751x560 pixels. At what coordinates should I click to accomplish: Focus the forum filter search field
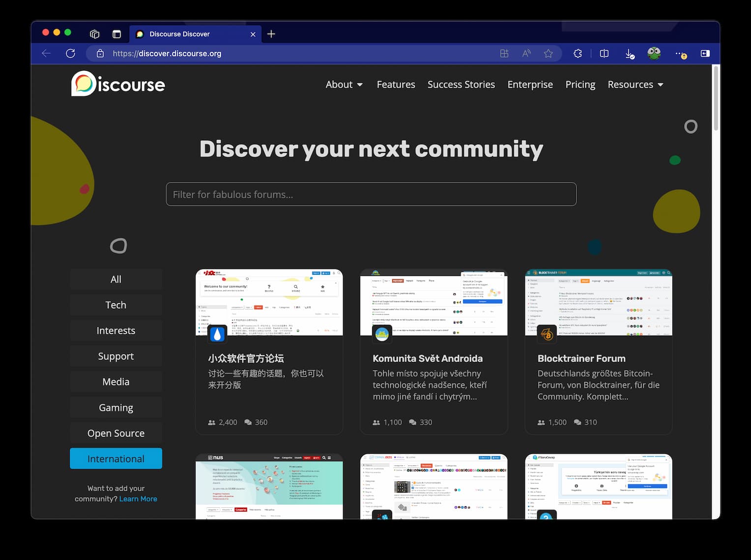(371, 194)
